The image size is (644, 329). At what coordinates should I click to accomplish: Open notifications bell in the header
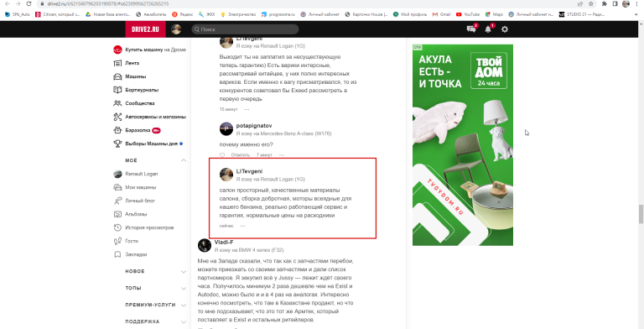[x=488, y=29]
